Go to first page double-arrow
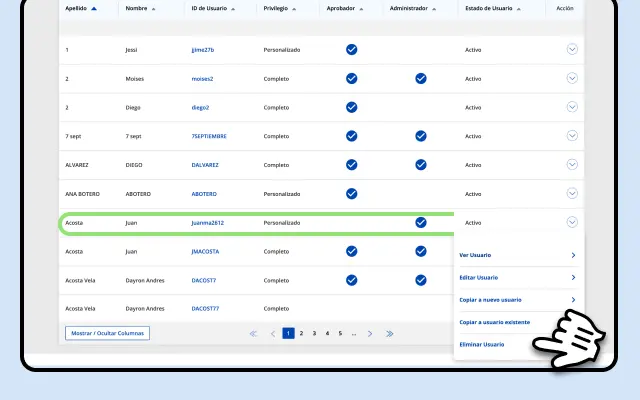640x400 pixels. [253, 333]
